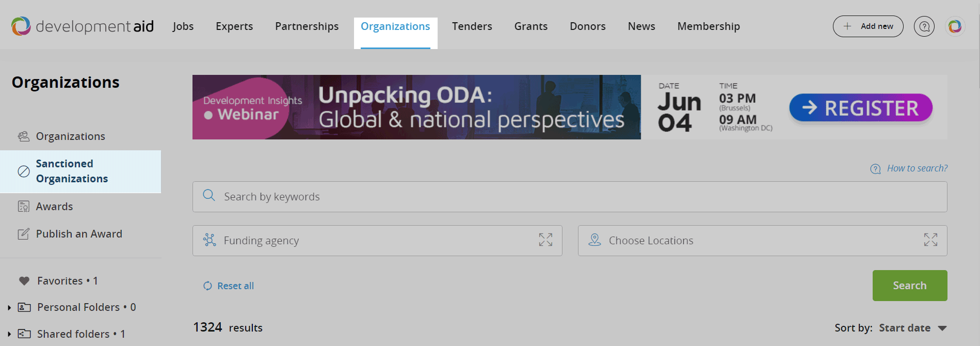Image resolution: width=980 pixels, height=346 pixels.
Task: Click the Personal Folders folder icon
Action: [x=24, y=307]
